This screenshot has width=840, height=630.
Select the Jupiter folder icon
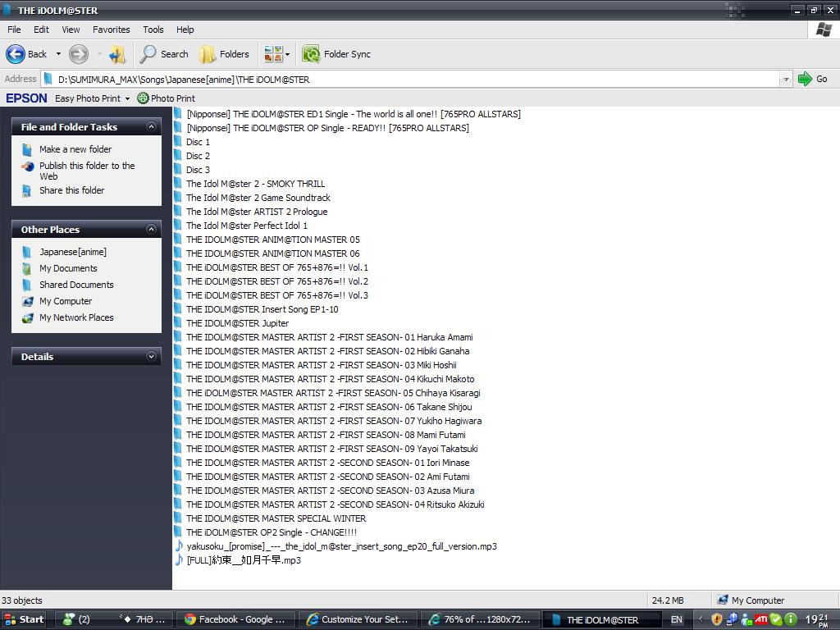(x=178, y=323)
